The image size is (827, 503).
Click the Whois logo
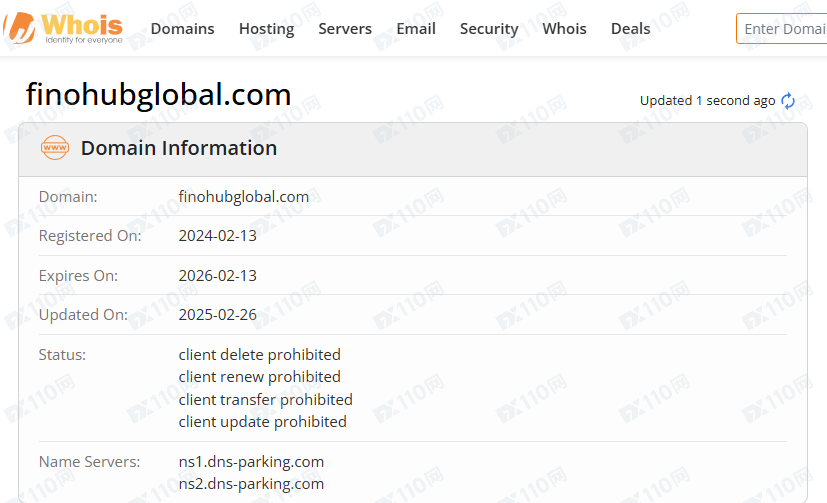tap(65, 28)
